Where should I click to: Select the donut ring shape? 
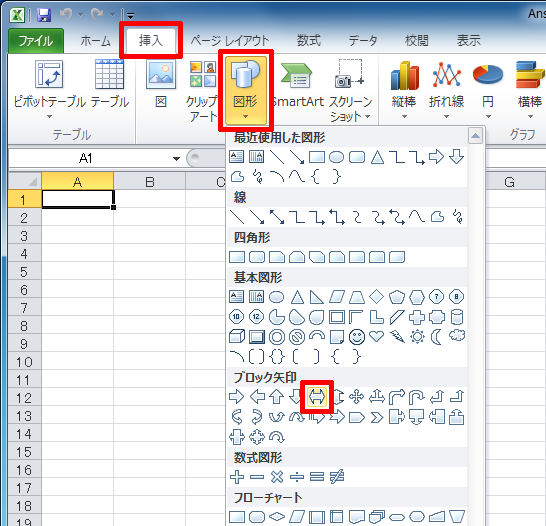(x=277, y=337)
